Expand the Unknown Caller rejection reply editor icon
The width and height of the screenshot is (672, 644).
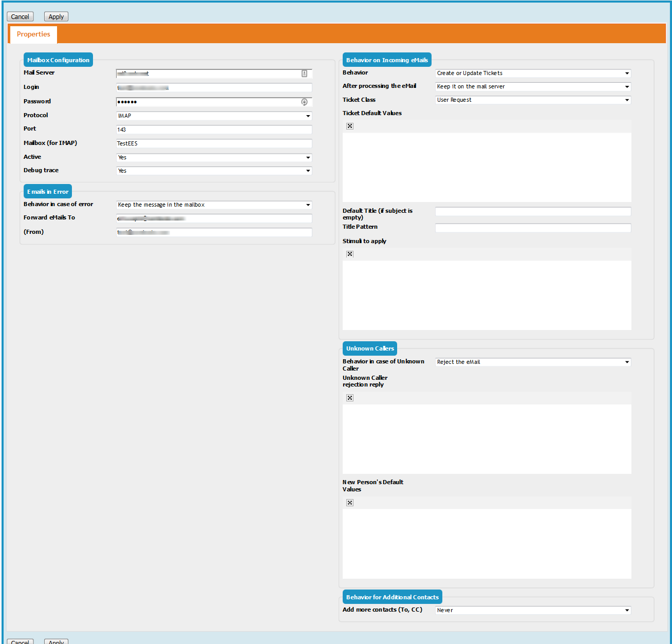pos(350,398)
